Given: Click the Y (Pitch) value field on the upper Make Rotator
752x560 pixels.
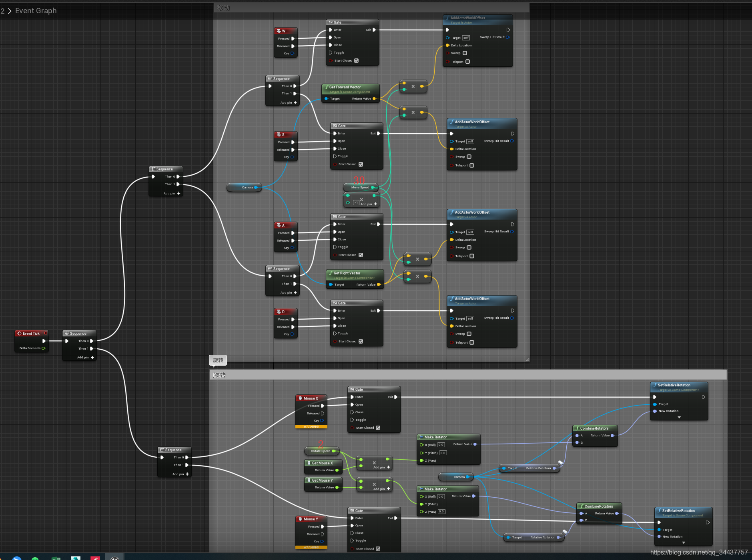Looking at the screenshot, I should (x=443, y=453).
